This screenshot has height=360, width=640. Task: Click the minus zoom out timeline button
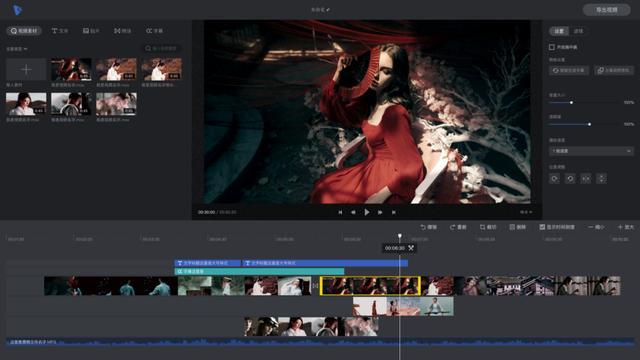click(x=596, y=227)
